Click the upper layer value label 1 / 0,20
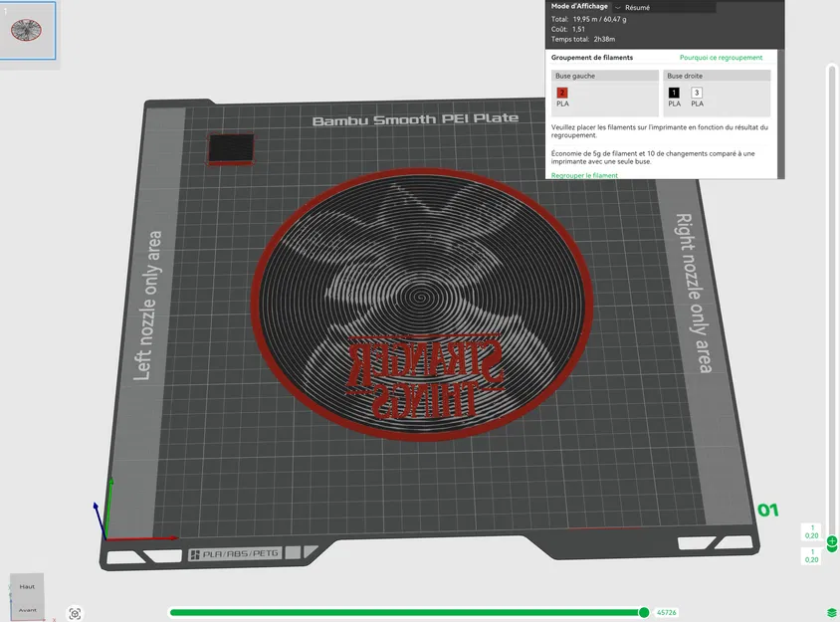Viewport: 840px width, 622px height. click(811, 531)
